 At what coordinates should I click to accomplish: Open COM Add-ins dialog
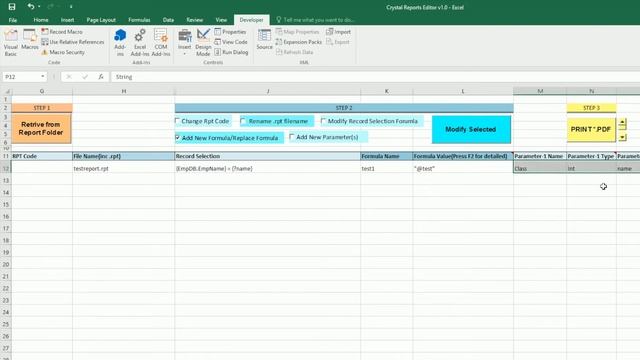click(x=161, y=42)
